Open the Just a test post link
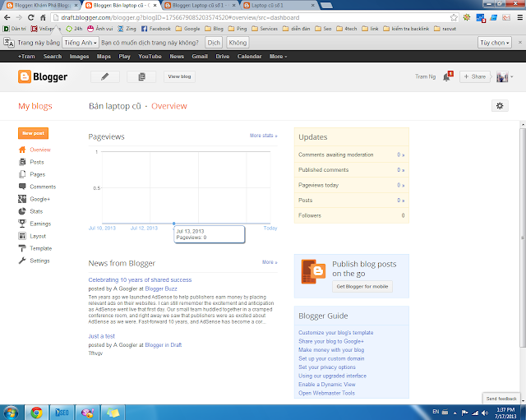 tap(101, 336)
